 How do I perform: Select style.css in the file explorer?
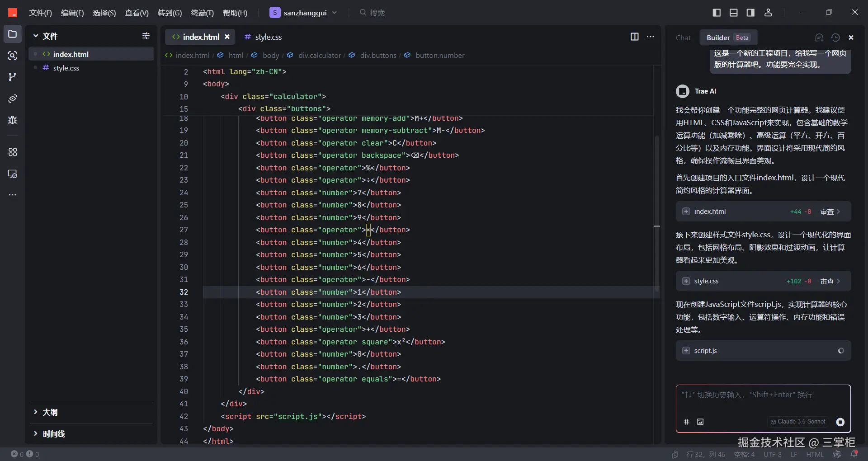coord(91,68)
